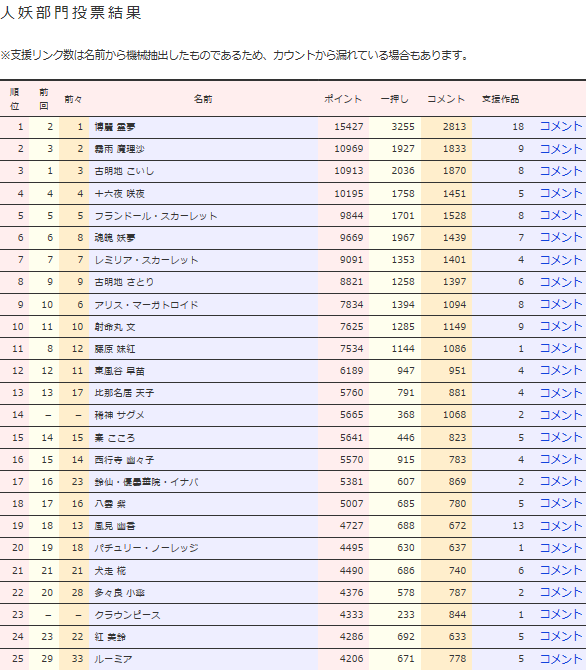This screenshot has width=586, height=670.
Task: Click point value 7834
Action: pos(351,305)
